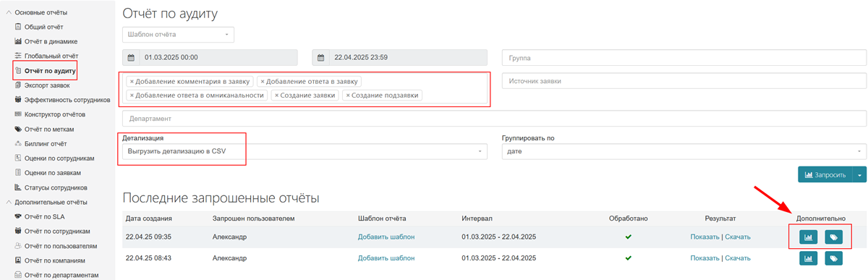Open 'Конструктор отчётов' in the sidebar
The image size is (868, 280).
coord(55,114)
